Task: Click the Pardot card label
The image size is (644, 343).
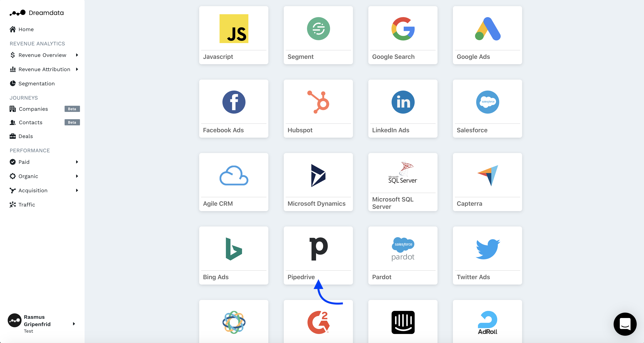Action: (382, 277)
